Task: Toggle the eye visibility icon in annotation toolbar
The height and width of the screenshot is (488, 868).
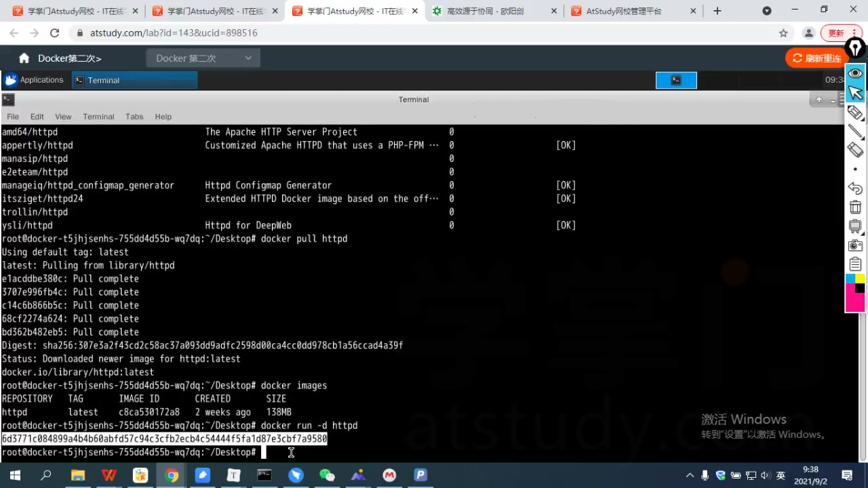Action: tap(855, 73)
